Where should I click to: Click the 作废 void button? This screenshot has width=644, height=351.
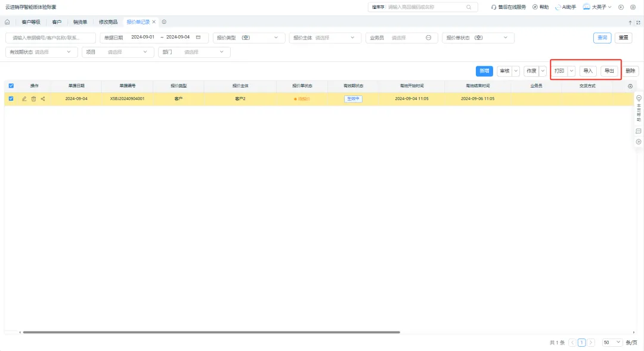(531, 71)
